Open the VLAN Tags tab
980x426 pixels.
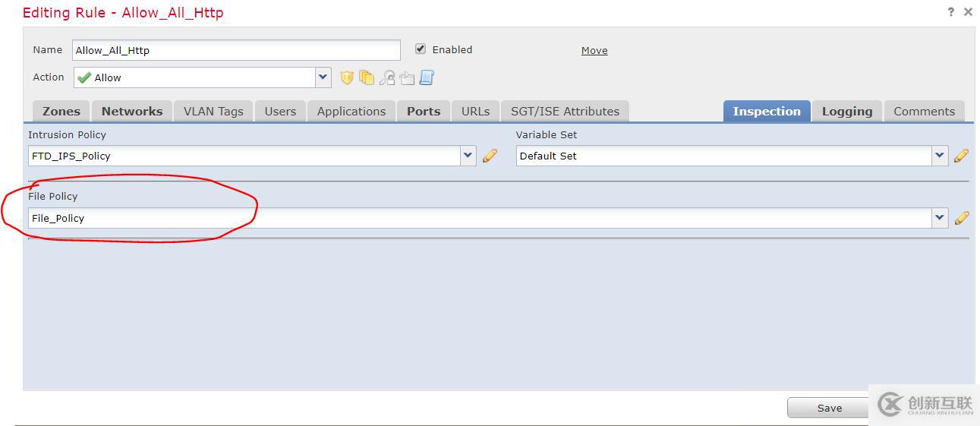point(213,111)
